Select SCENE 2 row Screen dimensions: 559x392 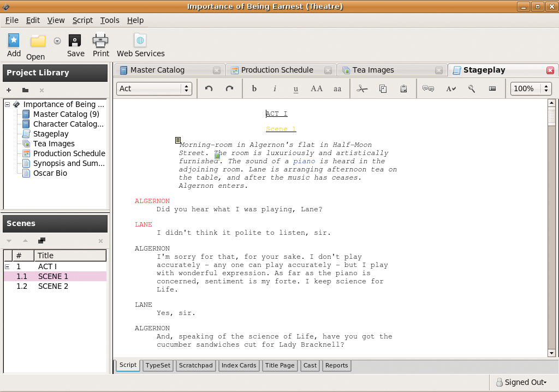pyautogui.click(x=55, y=286)
